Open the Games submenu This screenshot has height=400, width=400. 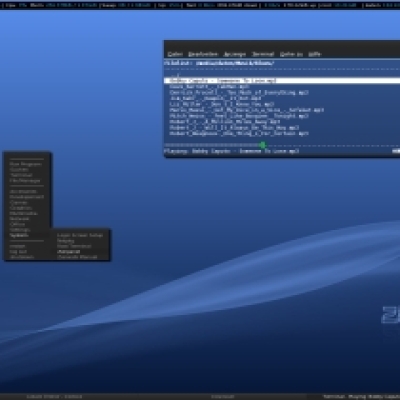[x=18, y=202]
